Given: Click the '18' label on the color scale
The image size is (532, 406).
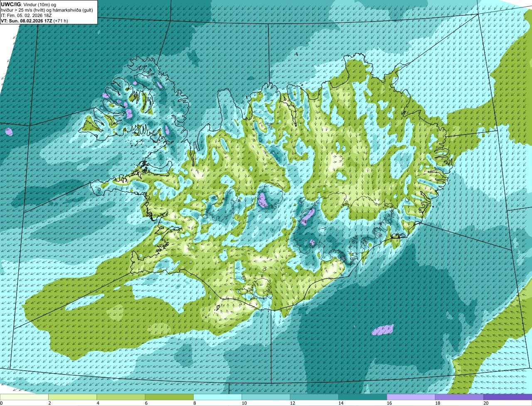Looking at the screenshot, I should (438, 403).
